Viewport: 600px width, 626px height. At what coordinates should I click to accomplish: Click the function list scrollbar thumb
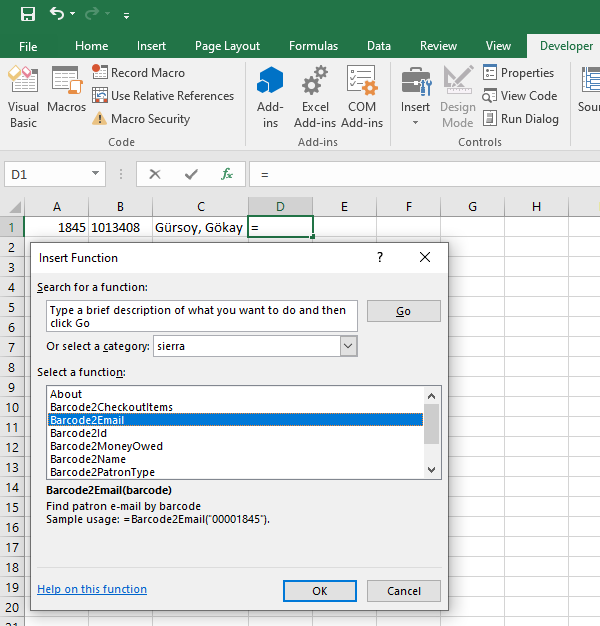coord(431,424)
